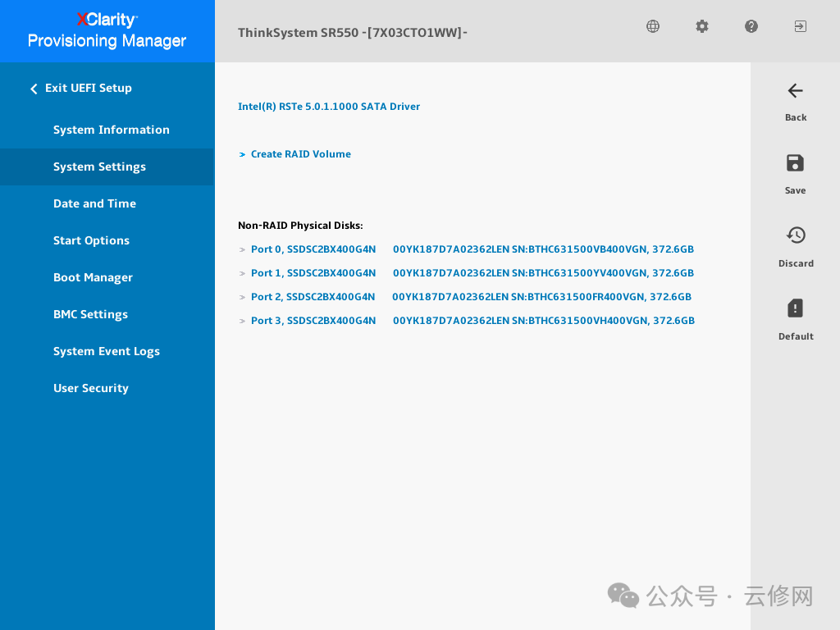Open the Create RAID Volume link

tap(301, 154)
